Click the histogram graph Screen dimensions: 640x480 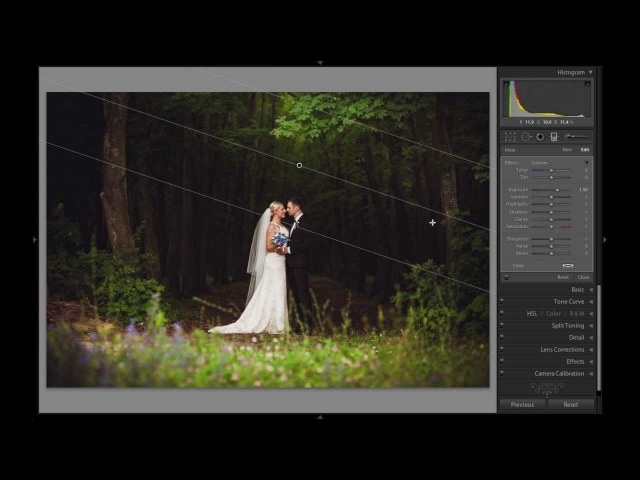pyautogui.click(x=547, y=99)
